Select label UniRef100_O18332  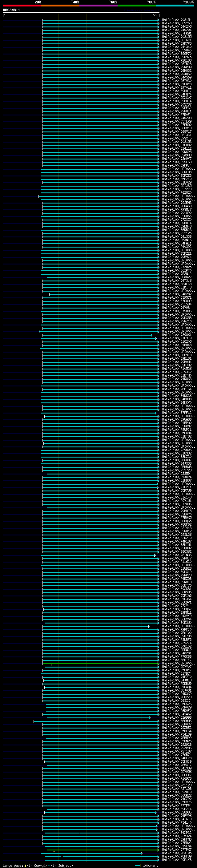click(176, 453)
